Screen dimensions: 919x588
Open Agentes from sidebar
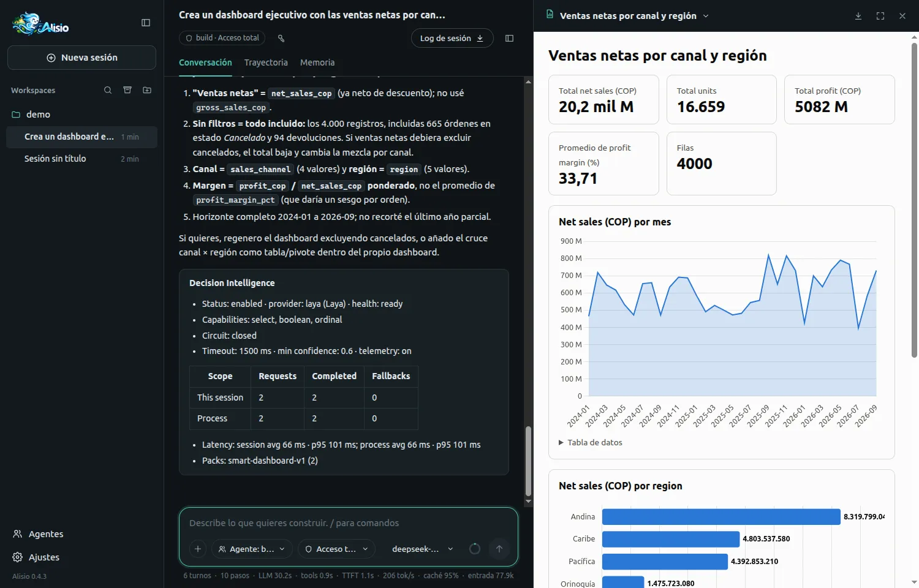pos(38,534)
